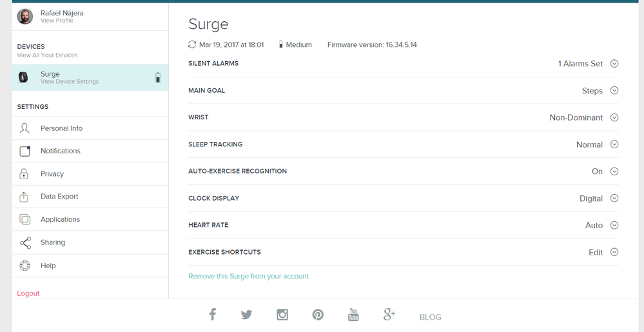
Task: Click the Instagram icon
Action: click(282, 315)
